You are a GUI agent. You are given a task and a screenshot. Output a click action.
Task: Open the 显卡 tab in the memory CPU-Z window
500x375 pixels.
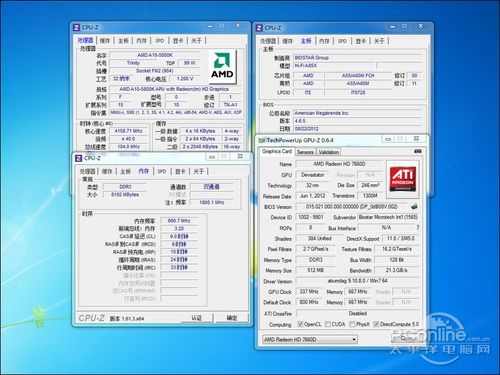click(180, 171)
